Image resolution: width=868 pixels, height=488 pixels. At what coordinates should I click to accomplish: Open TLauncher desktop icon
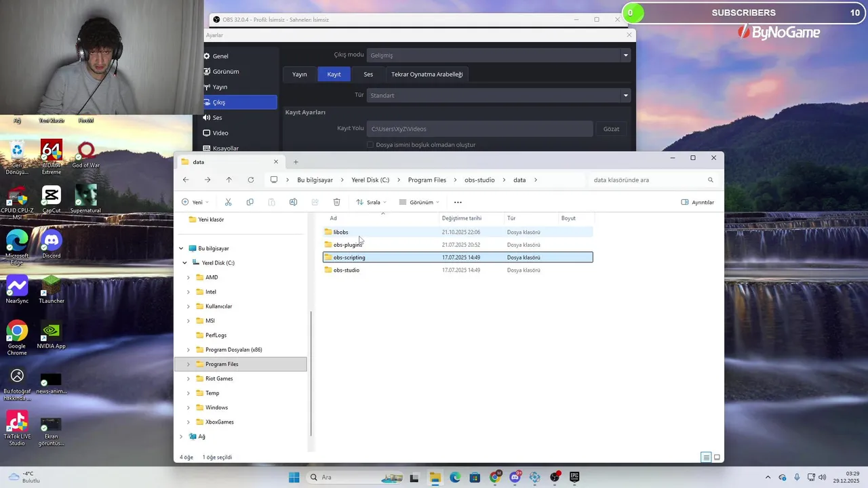point(52,290)
